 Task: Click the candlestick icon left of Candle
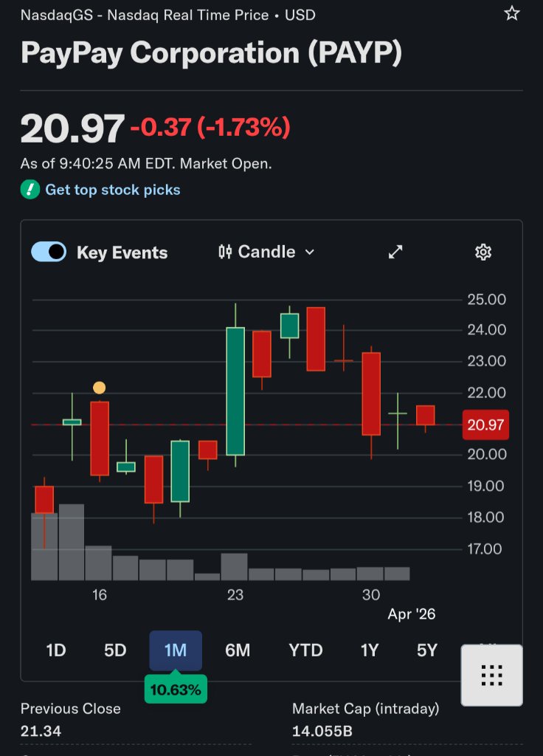coord(225,252)
